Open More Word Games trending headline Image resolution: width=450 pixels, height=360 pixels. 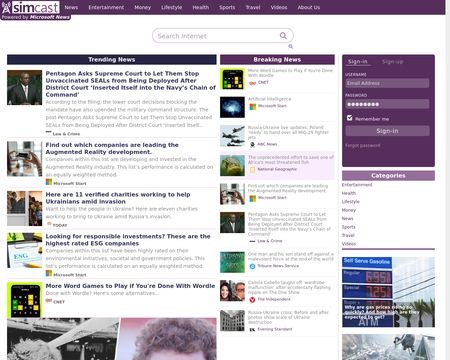(x=130, y=286)
